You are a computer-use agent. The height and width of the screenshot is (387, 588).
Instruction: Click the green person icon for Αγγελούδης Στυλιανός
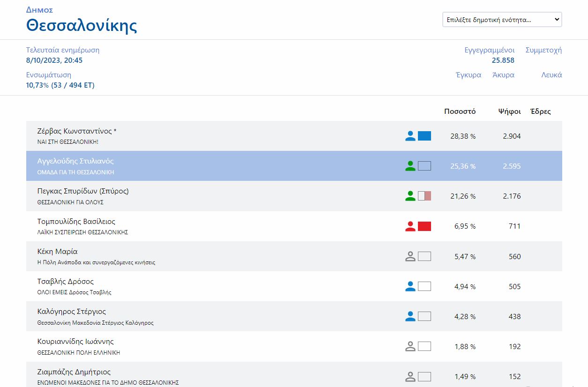click(x=410, y=166)
